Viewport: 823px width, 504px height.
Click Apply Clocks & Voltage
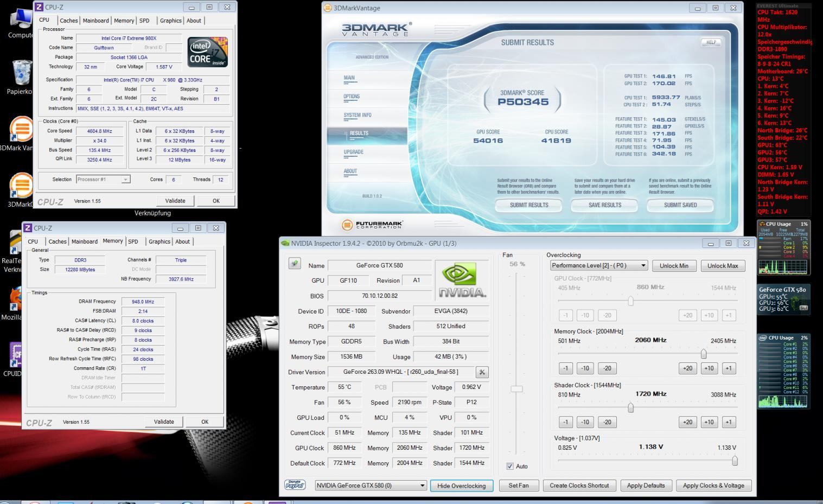(713, 486)
